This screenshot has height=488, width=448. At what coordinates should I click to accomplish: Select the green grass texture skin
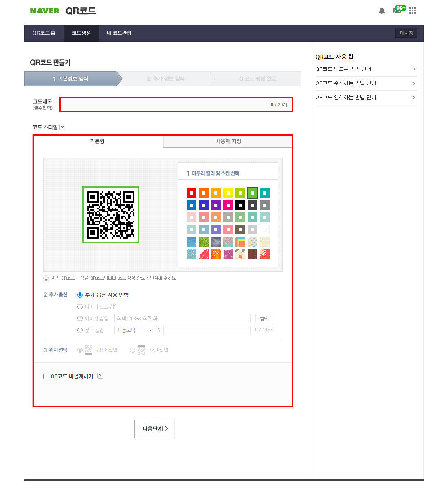tap(204, 242)
